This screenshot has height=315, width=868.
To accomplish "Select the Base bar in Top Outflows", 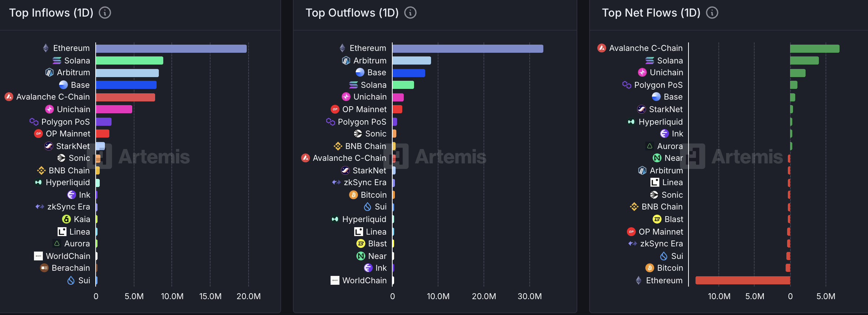I will pos(409,73).
